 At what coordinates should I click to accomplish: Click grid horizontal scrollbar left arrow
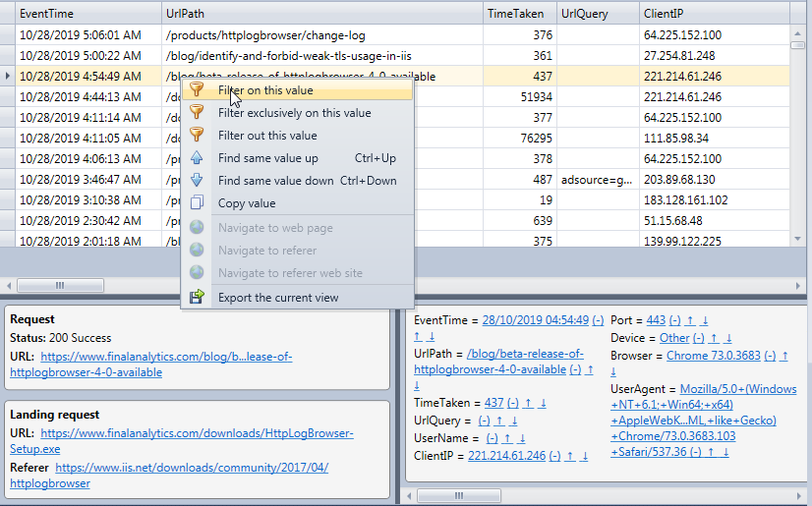[x=9, y=286]
